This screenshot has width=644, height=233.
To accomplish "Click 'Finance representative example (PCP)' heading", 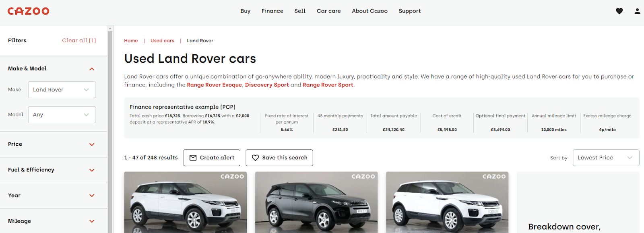I will click(x=182, y=107).
